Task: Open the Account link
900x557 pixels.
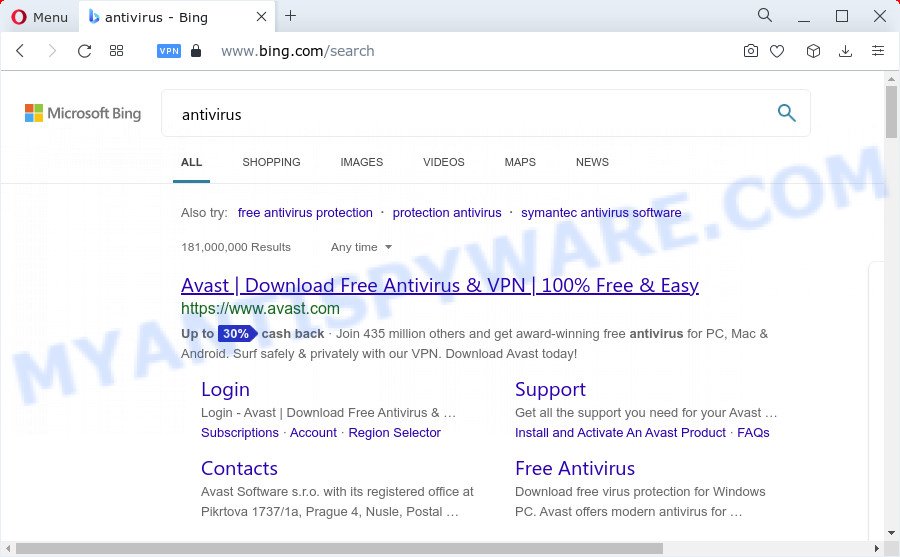Action: click(313, 432)
